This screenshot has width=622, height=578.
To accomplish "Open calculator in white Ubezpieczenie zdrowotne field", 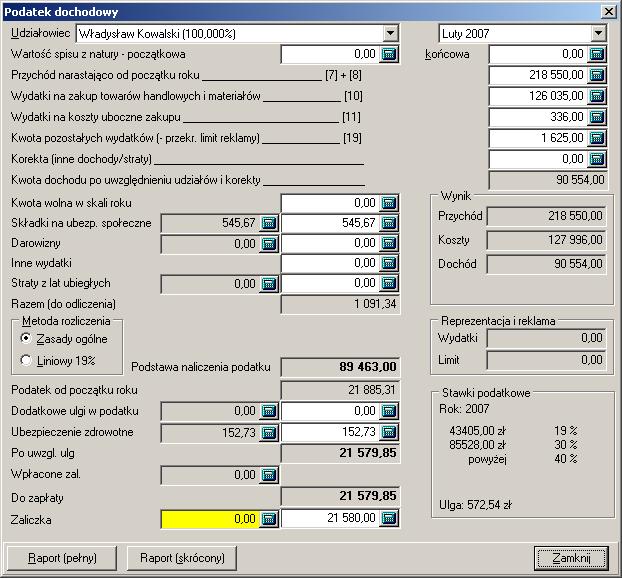I will pyautogui.click(x=389, y=432).
